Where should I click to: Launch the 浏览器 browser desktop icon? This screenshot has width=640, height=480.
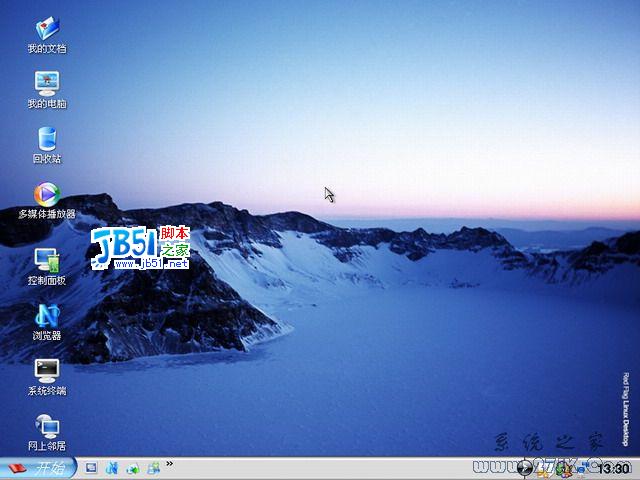(x=46, y=315)
